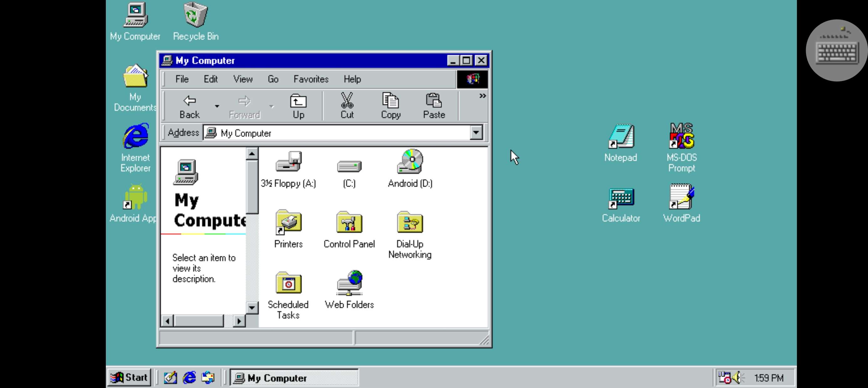Show more toolbar buttons via chevron

coord(483,96)
